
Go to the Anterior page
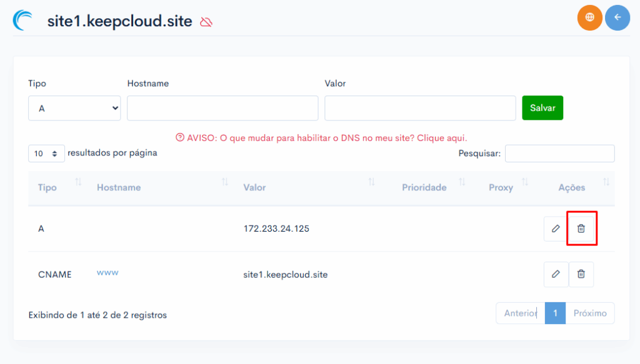[521, 313]
